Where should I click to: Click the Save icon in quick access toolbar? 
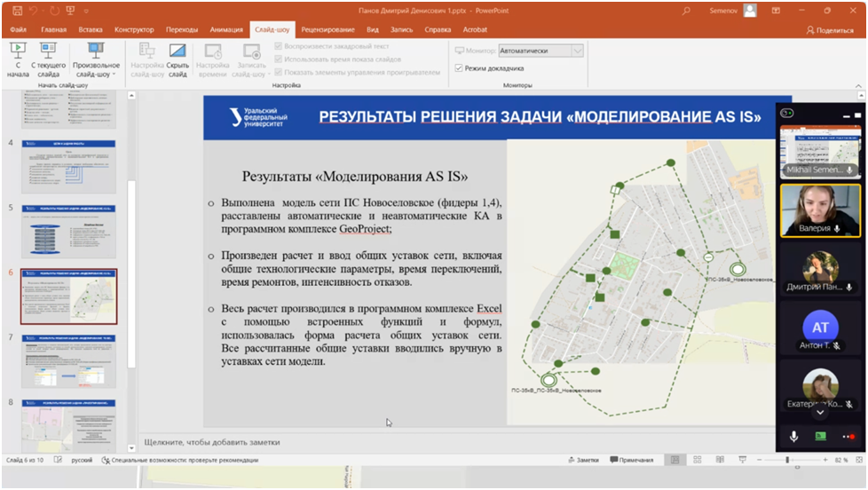(x=17, y=10)
